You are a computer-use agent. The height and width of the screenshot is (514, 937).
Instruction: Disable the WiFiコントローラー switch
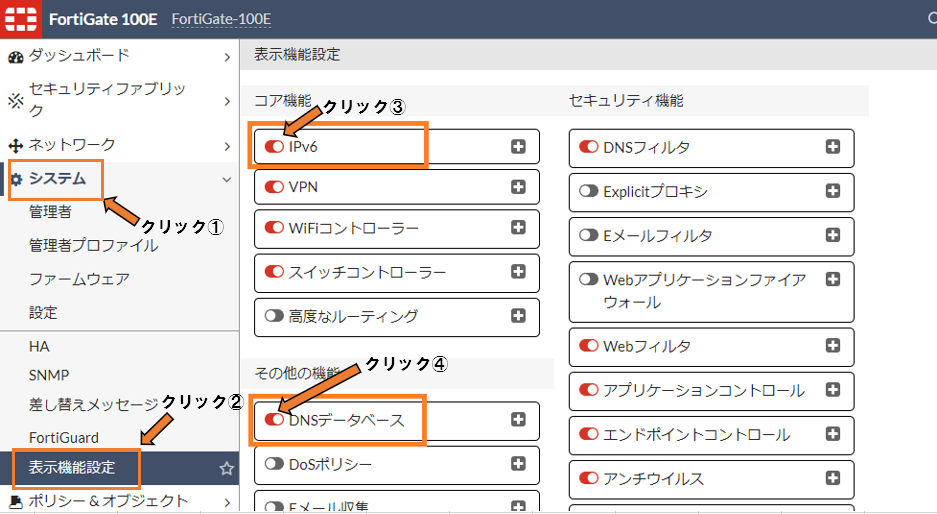coord(274,227)
